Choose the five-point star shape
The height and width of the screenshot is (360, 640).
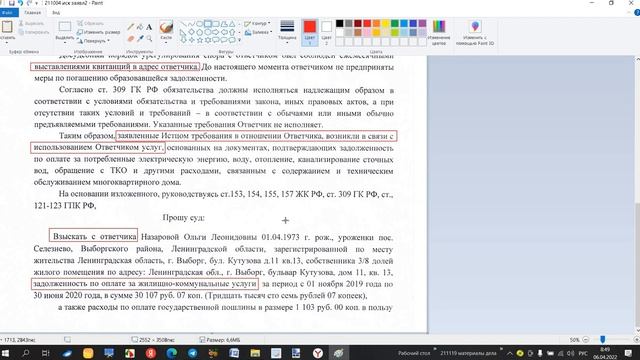coord(200,40)
